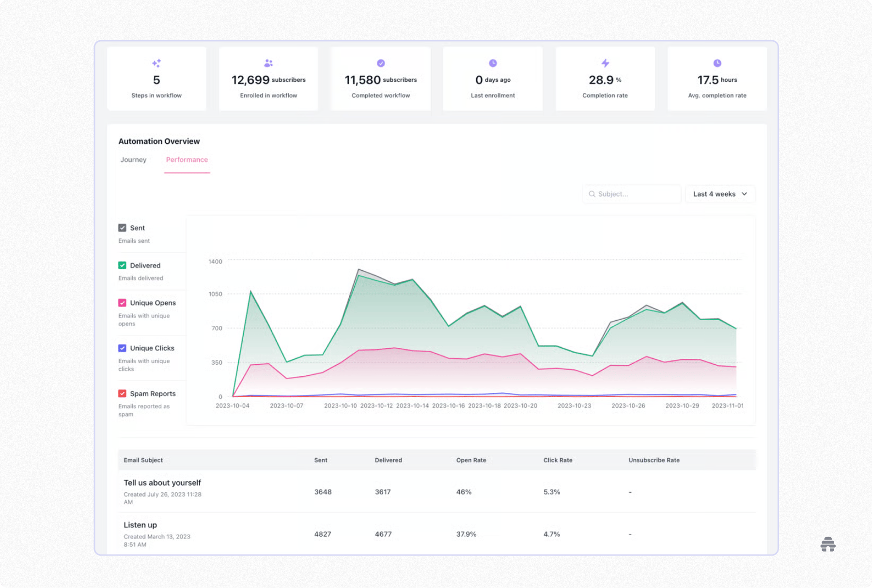Screen dimensions: 872x588
Task: Click the sparkles icon above Steps in workflow
Action: (x=156, y=62)
